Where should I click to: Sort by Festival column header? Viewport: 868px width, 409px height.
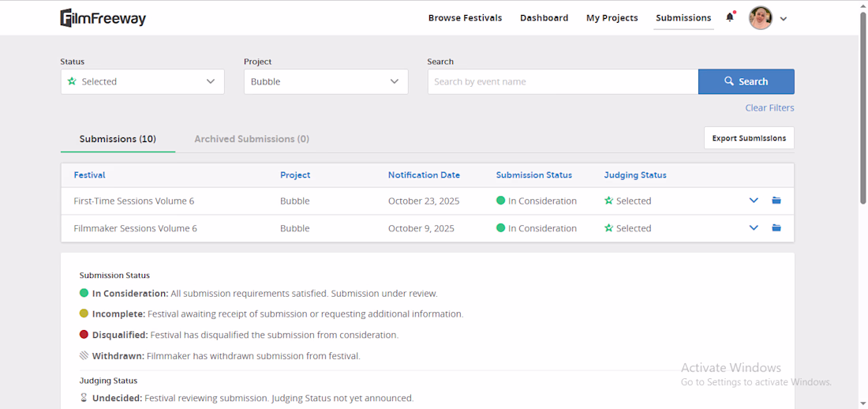90,175
